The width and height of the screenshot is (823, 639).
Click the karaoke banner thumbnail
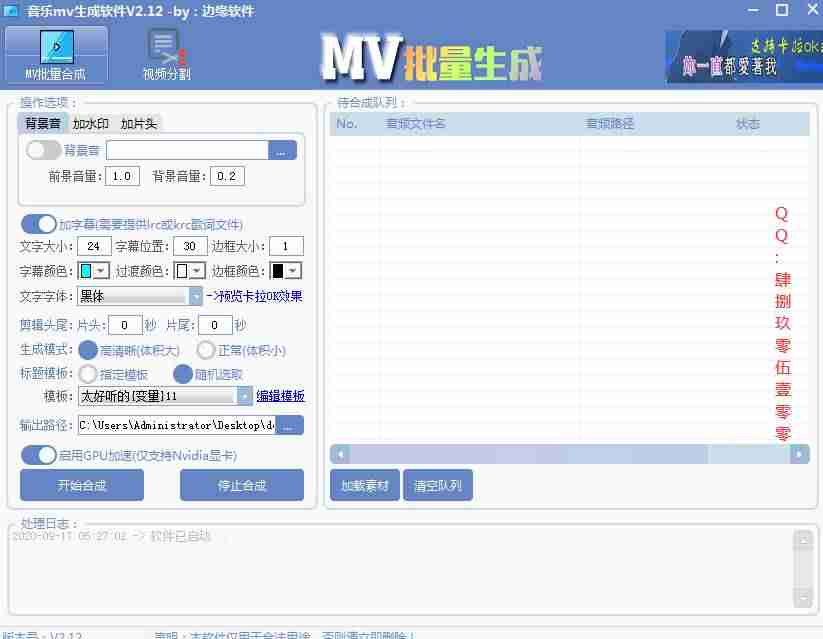(744, 57)
